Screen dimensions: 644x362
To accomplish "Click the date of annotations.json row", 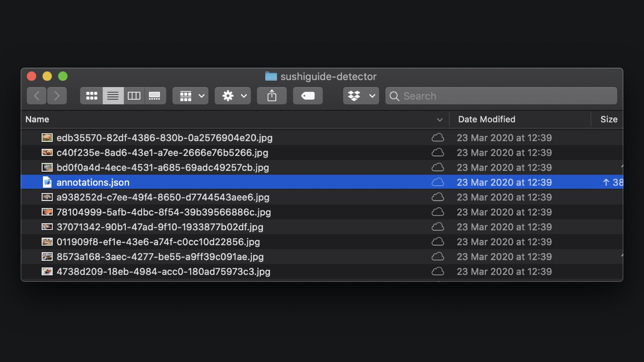I will click(x=504, y=182).
